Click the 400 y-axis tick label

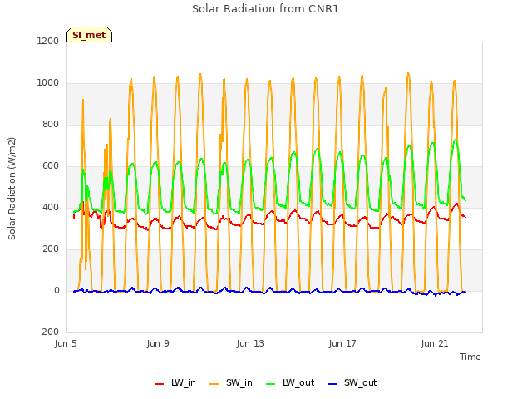[51, 207]
